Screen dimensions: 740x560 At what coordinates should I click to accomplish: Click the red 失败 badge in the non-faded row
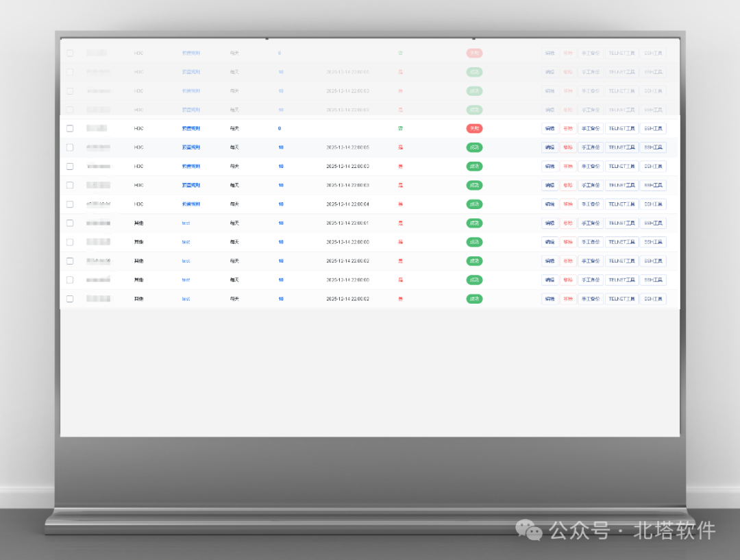coord(474,128)
